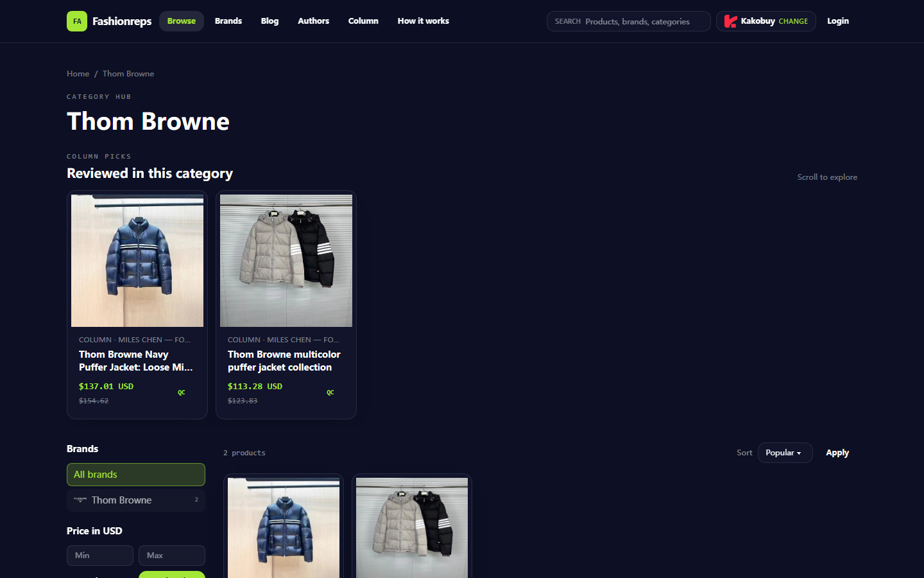Screen dimensions: 924x578
Task: Select the All brands filter
Action: point(136,475)
